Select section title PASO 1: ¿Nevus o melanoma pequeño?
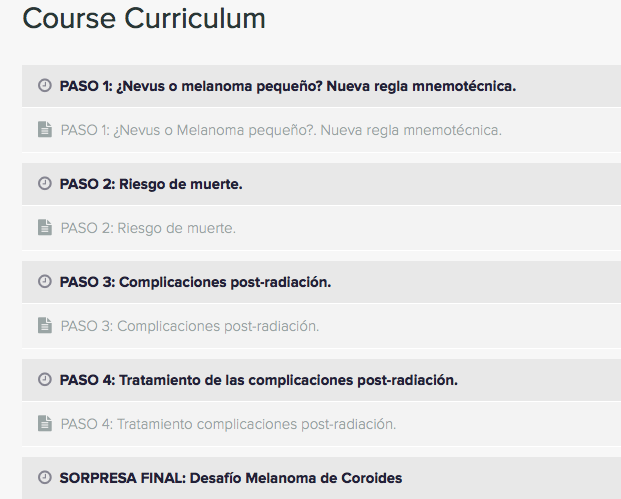This screenshot has width=621, height=499. (x=288, y=86)
